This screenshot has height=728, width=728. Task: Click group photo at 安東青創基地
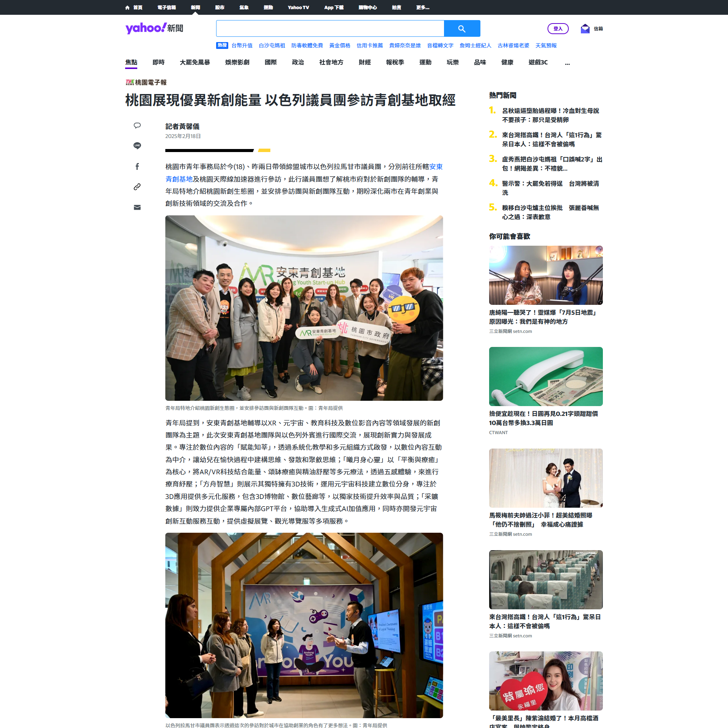[304, 308]
